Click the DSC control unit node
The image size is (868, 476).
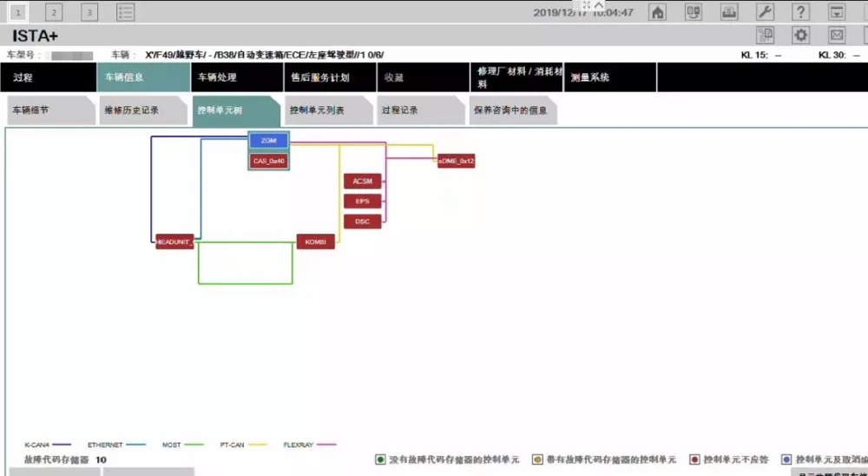pos(363,221)
